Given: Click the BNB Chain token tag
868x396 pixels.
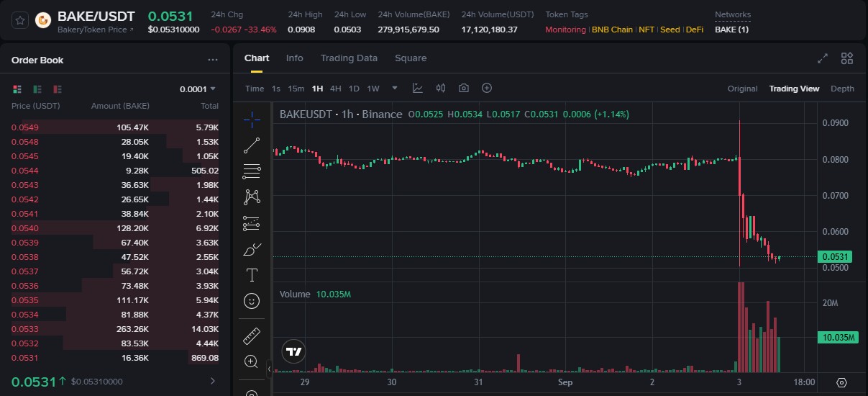Looking at the screenshot, I should 612,30.
